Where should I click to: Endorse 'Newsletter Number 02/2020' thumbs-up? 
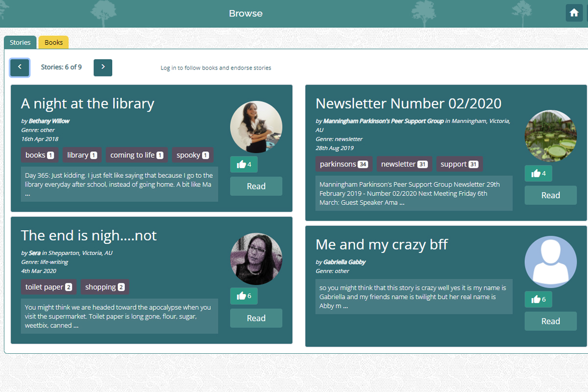pos(538,173)
